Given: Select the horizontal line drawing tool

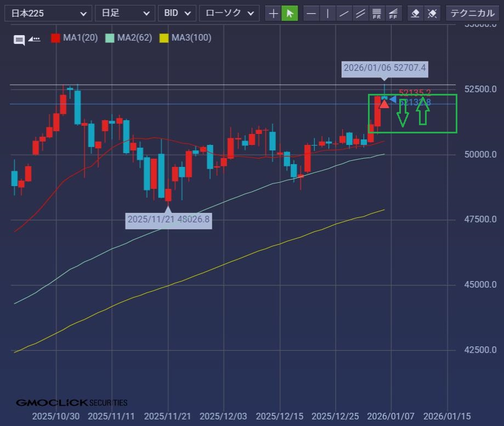Looking at the screenshot, I should coord(311,13).
